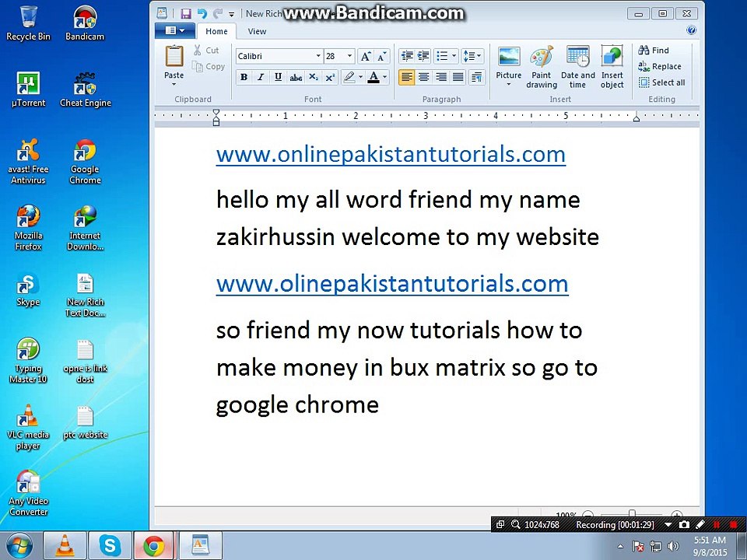Toggle Subscript formatting
Image resolution: width=747 pixels, height=560 pixels.
coord(313,77)
